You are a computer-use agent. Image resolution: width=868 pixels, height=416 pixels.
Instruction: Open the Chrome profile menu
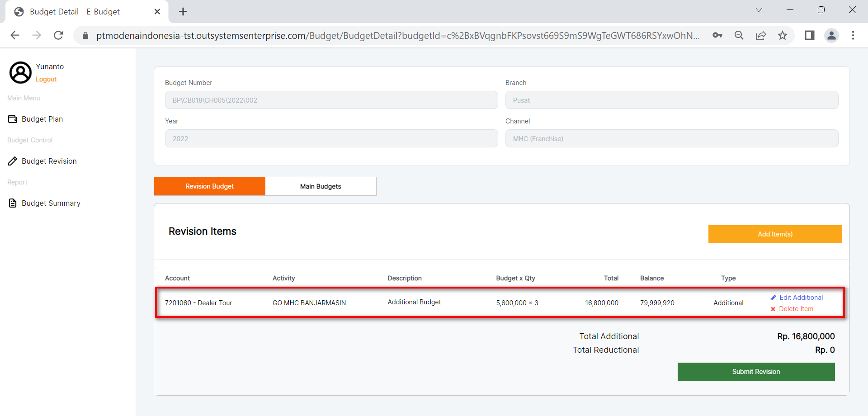(831, 35)
